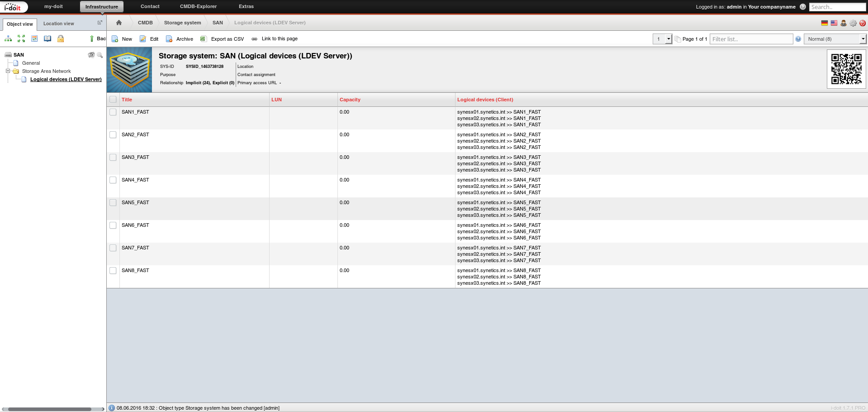
Task: Switch language with the US flag
Action: pos(834,23)
